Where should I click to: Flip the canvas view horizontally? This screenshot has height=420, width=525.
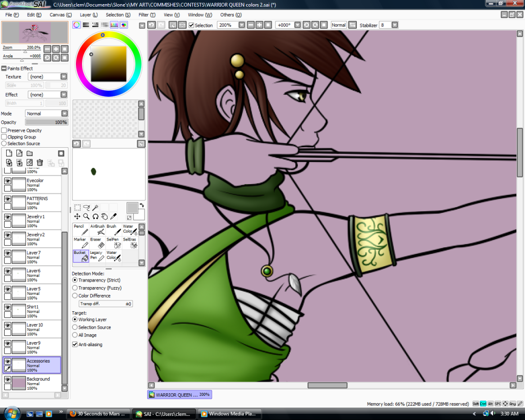[x=353, y=25]
